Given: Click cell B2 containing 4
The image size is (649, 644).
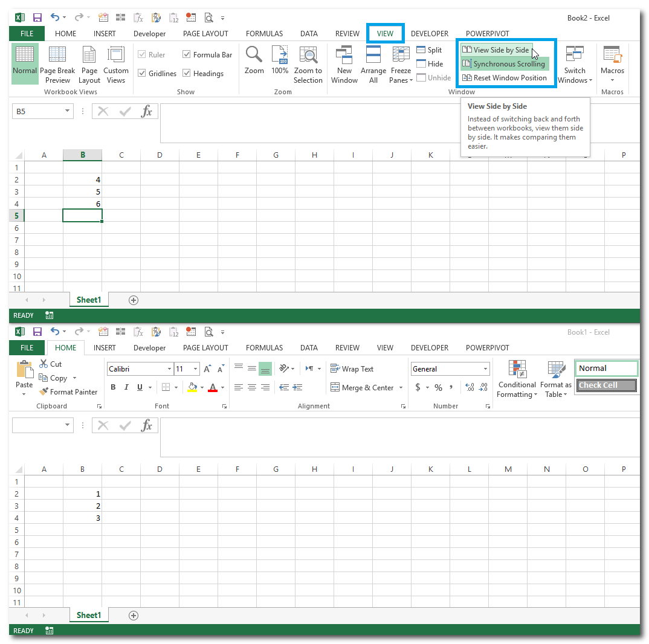Looking at the screenshot, I should point(83,179).
